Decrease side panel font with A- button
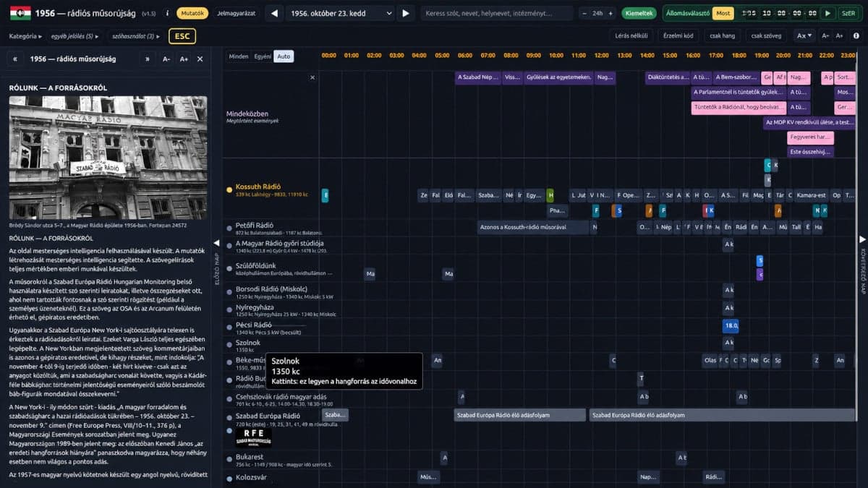Viewport: 868px width, 488px height. click(166, 59)
